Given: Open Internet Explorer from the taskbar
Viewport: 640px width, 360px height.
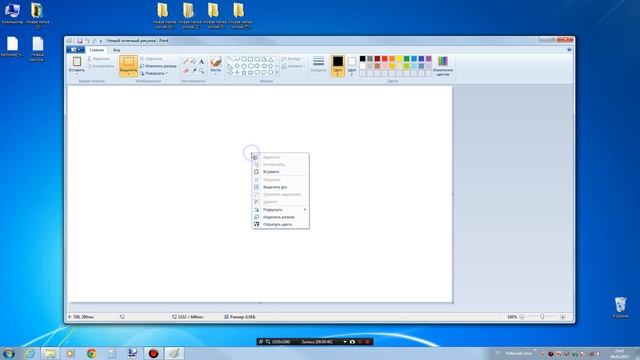Looking at the screenshot, I should 30,353.
